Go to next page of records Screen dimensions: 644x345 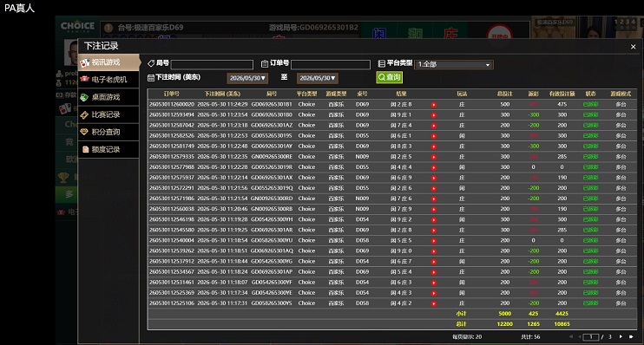tap(621, 337)
